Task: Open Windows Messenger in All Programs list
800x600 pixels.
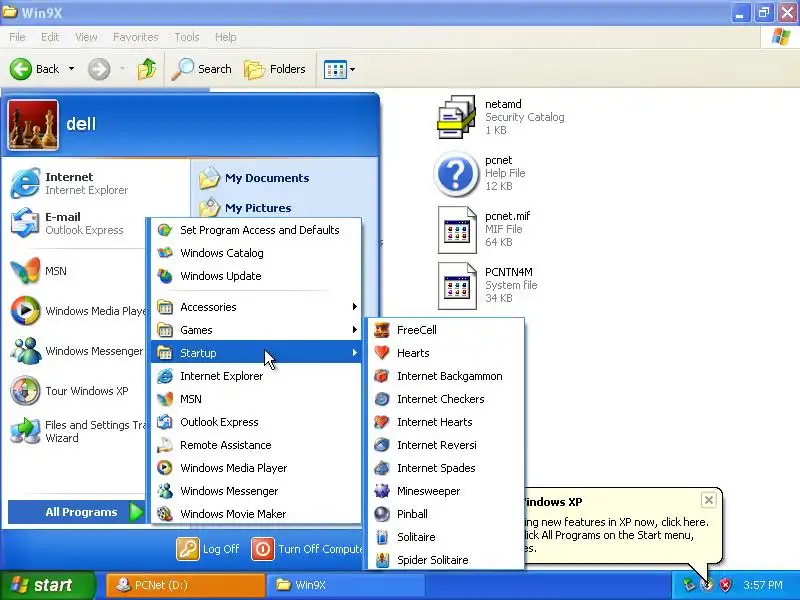Action: click(x=256, y=491)
